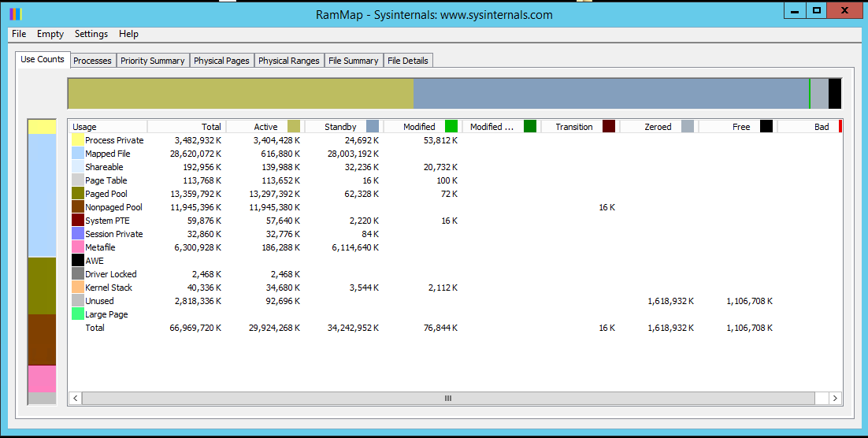Select the Nonpaged Pool row label
Image resolution: width=868 pixels, height=438 pixels.
(x=113, y=207)
